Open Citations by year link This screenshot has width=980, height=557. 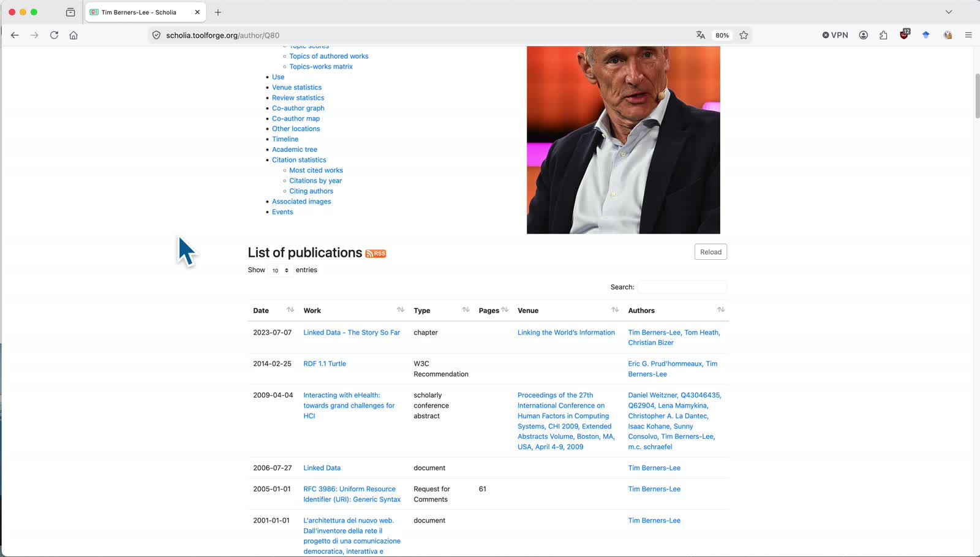[x=315, y=181]
